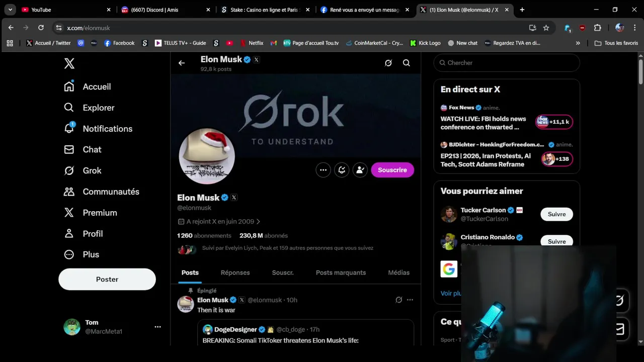This screenshot has height=362, width=644.
Task: Open followers you know 'Suivi par Evelyin Liych'
Action: tap(275, 248)
